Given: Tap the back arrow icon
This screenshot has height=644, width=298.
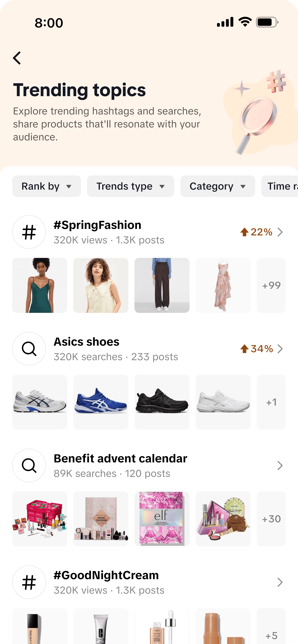Looking at the screenshot, I should (17, 58).
